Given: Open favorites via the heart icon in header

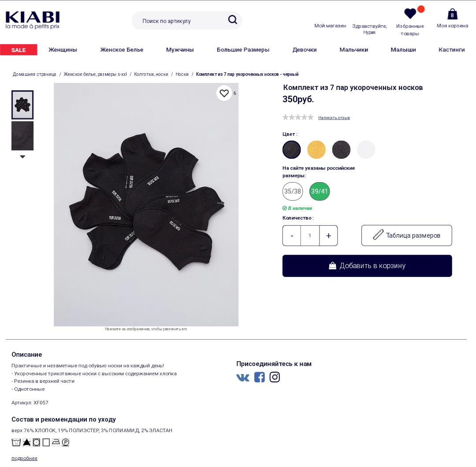Looking at the screenshot, I should point(410,13).
